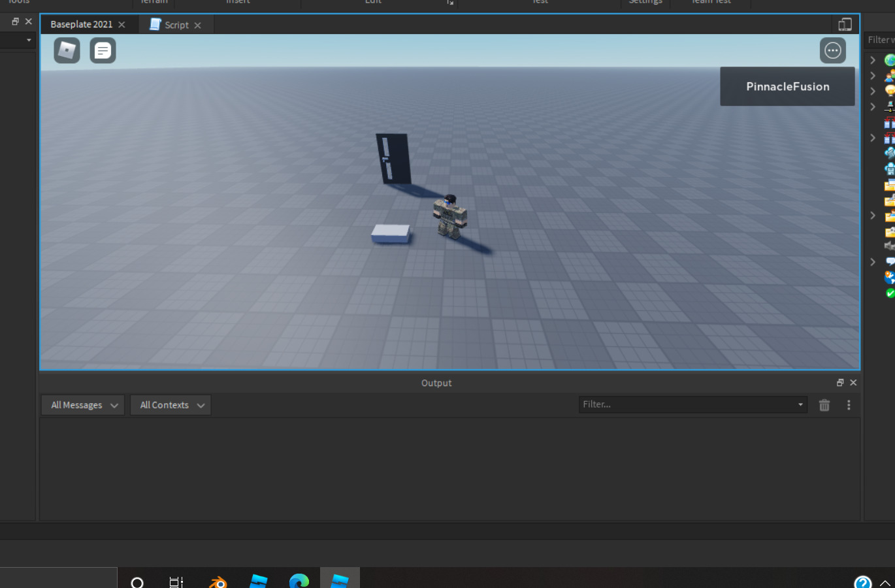Click the script icon in the viewport toolbar
Image resolution: width=895 pixels, height=588 pixels.
(x=103, y=50)
